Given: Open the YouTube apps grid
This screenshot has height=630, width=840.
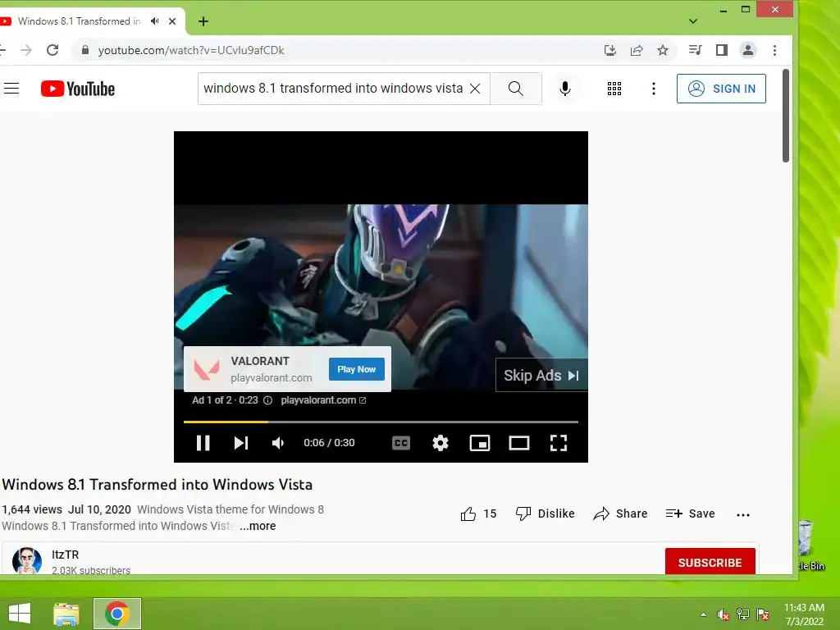Looking at the screenshot, I should pos(614,89).
